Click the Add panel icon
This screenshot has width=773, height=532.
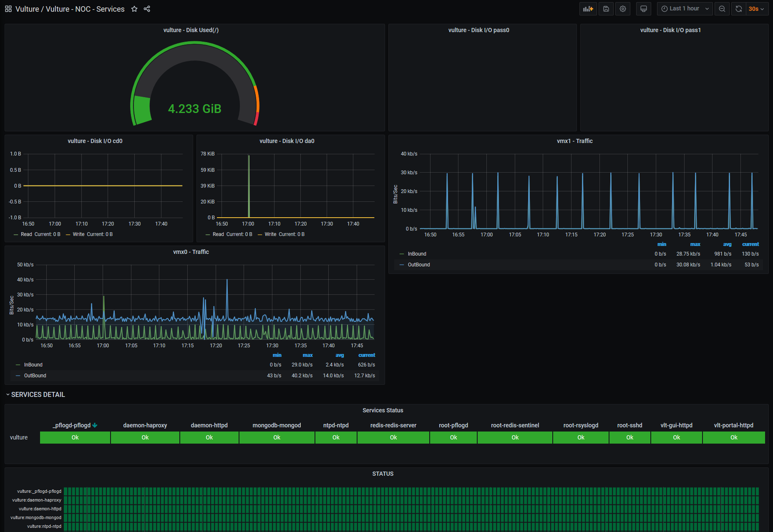(x=588, y=9)
